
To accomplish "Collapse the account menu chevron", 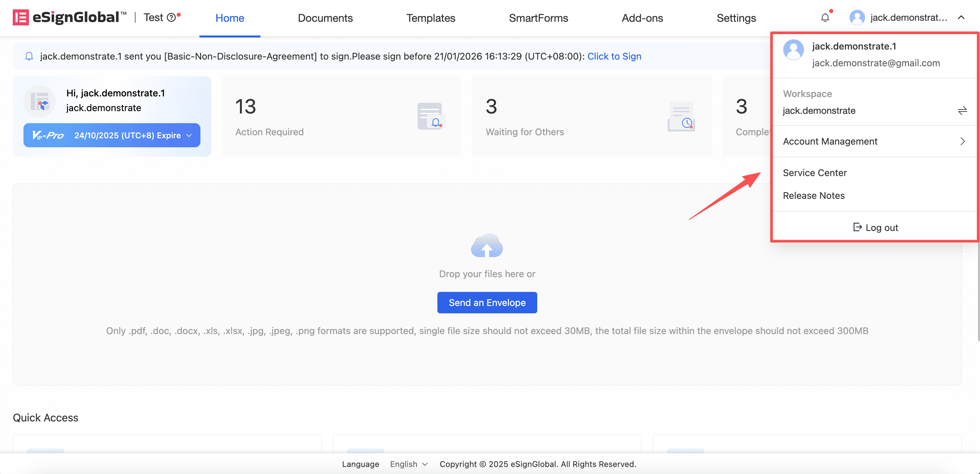I will click(x=961, y=17).
